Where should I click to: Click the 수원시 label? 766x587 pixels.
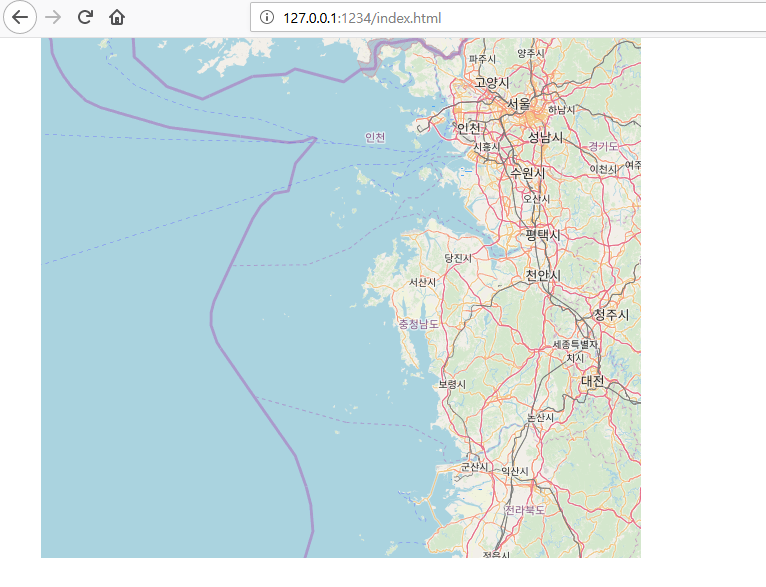(528, 173)
